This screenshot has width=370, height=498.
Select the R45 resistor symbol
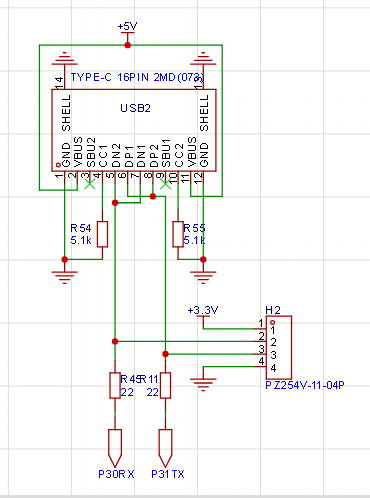coord(115,385)
